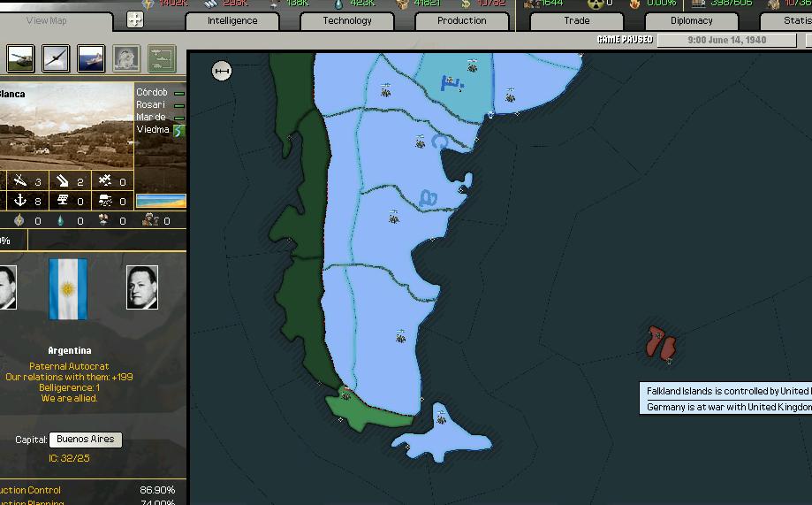
Task: Select Viedma in the province list
Action: [x=153, y=130]
